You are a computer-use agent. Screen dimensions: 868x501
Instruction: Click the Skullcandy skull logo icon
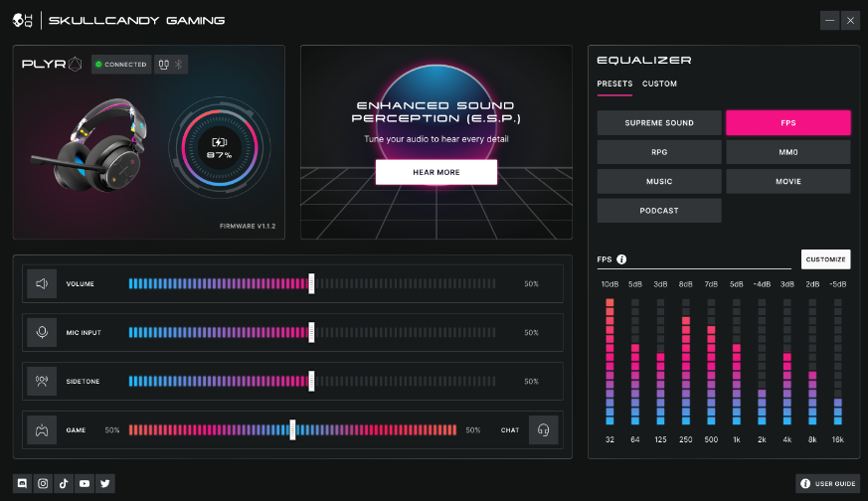23,21
